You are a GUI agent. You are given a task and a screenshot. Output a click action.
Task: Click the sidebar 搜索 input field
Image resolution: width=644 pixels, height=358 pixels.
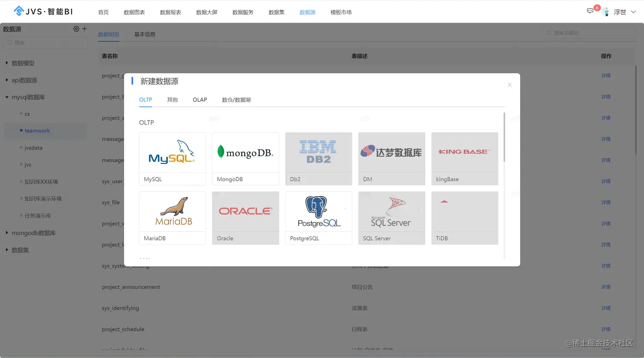coord(45,43)
